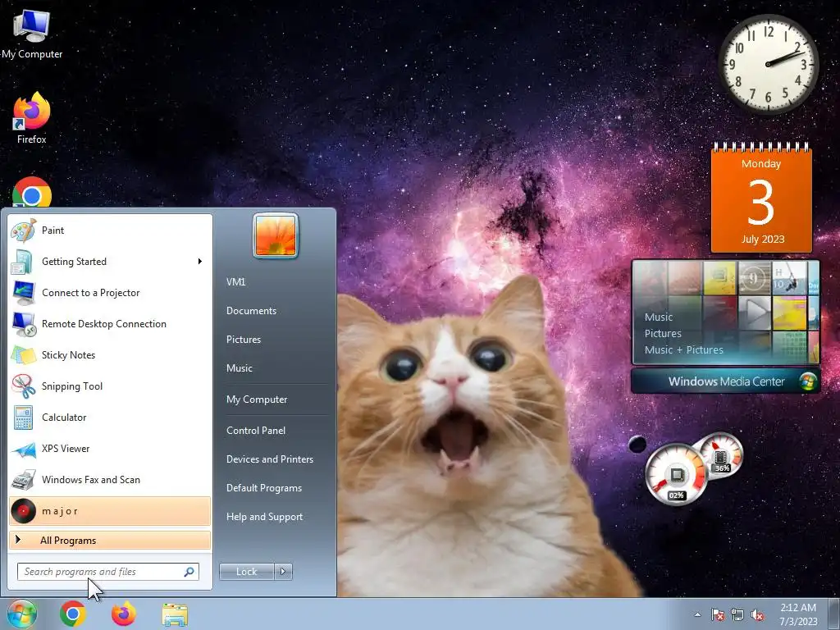The image size is (840, 630).
Task: Open the Paint program icon
Action: 24,231
